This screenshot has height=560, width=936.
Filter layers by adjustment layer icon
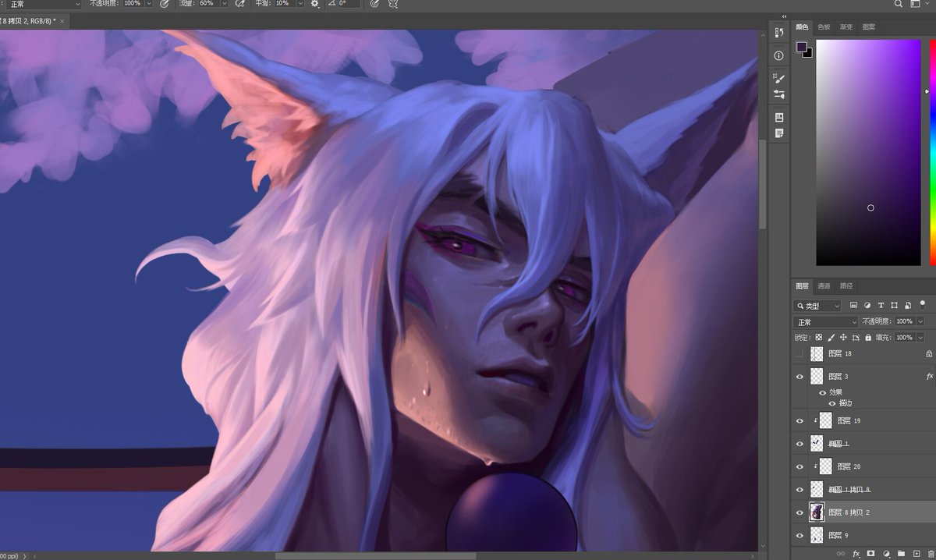pyautogui.click(x=867, y=305)
